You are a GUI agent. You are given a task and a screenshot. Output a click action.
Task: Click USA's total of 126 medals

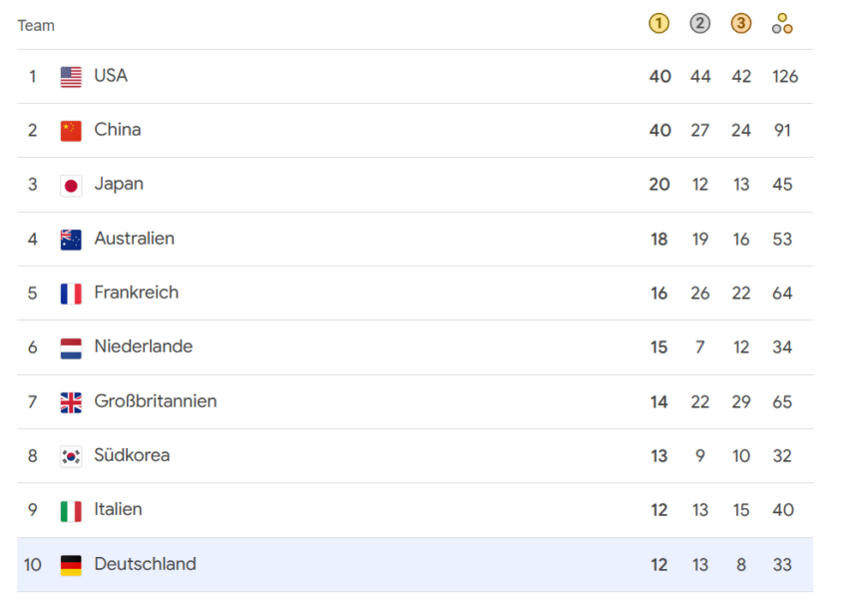click(784, 76)
